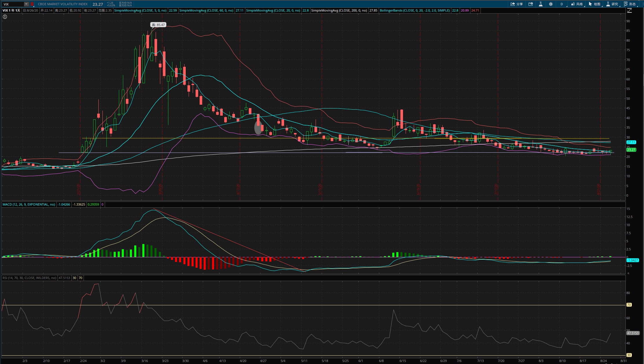Click the 8/24 date on time axis

pos(603,361)
